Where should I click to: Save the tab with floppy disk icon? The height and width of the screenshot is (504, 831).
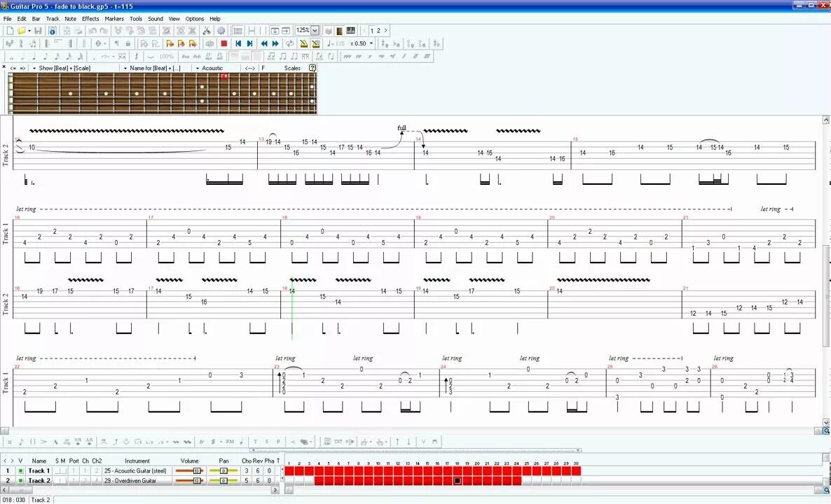[x=38, y=31]
